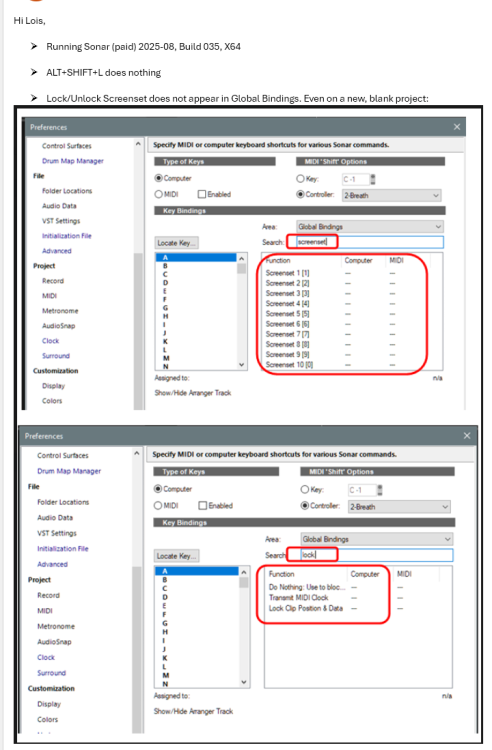Select key A in 'screenset' Preferences key list
Screen dimensions: 492x750
point(196,257)
